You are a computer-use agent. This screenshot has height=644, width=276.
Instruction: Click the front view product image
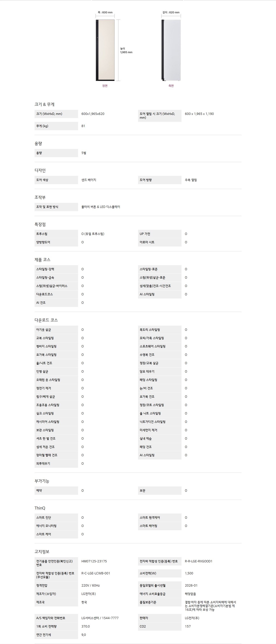tap(105, 50)
